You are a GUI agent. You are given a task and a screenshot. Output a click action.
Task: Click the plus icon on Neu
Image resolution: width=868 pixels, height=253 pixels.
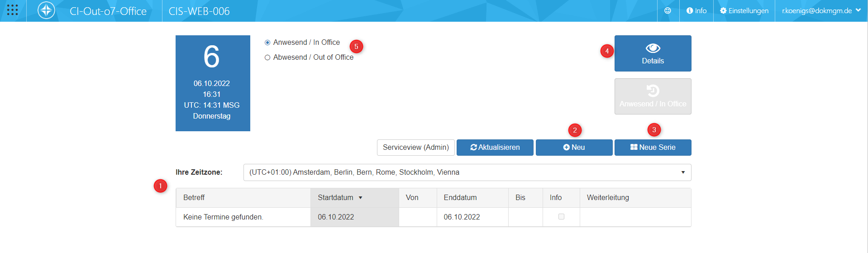tap(566, 148)
